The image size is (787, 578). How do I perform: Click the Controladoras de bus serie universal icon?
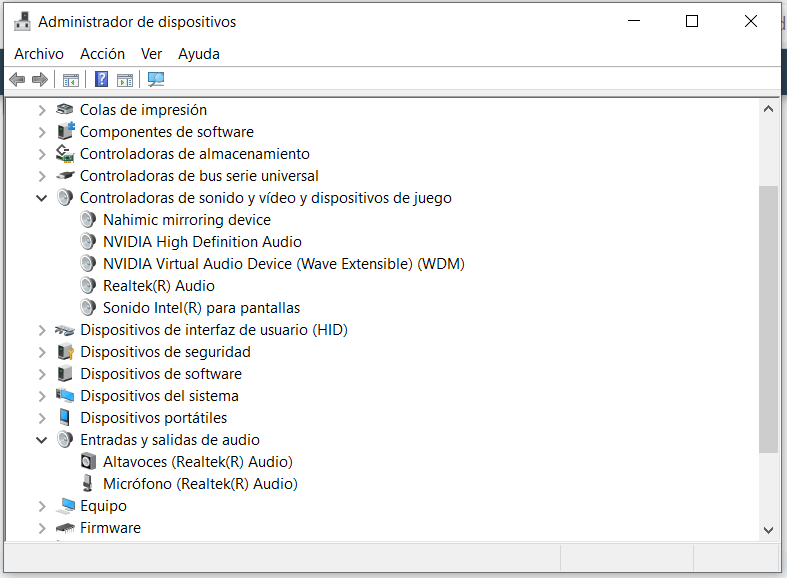tap(65, 176)
